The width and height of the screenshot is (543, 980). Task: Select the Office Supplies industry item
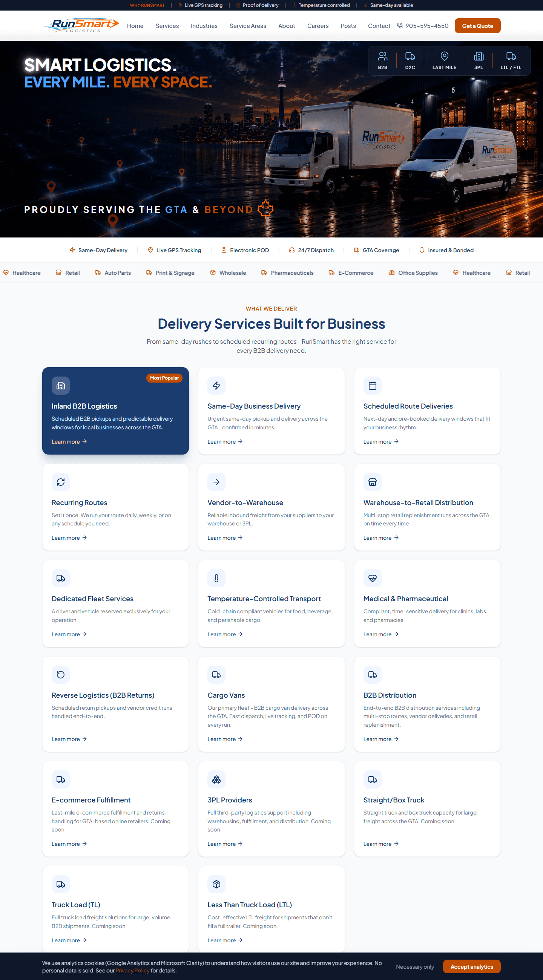[413, 273]
